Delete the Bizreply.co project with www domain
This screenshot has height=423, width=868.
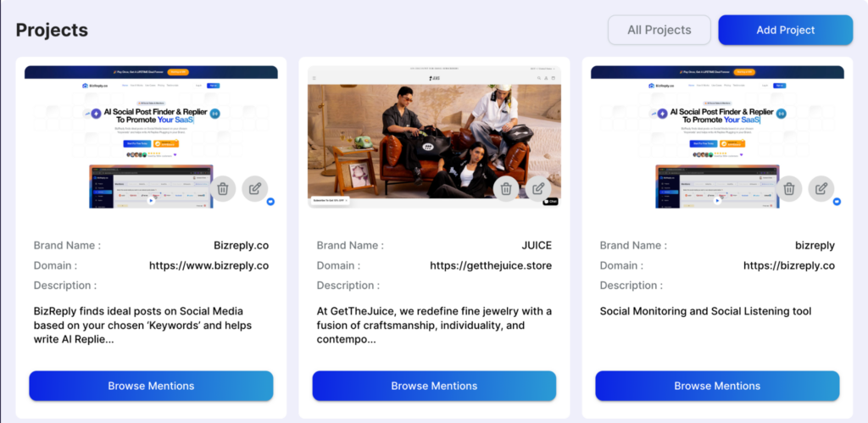[x=223, y=188]
